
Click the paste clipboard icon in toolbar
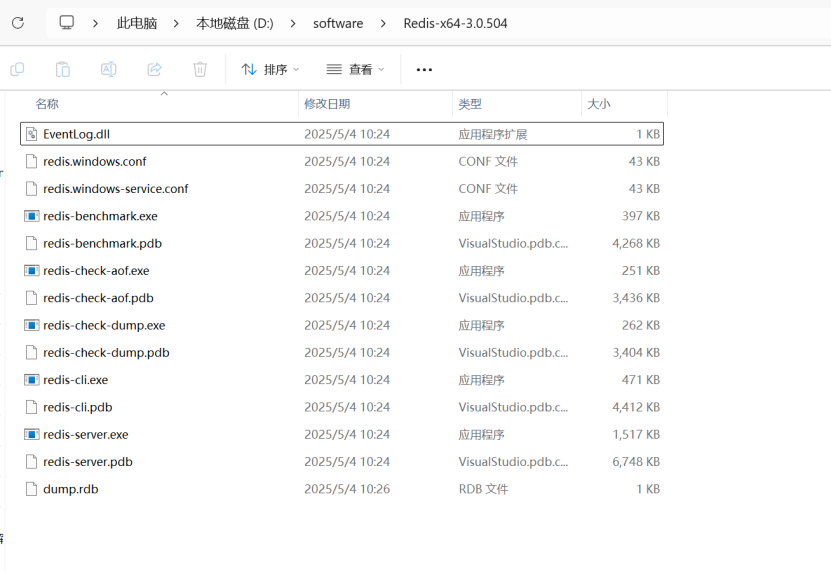tap(63, 69)
